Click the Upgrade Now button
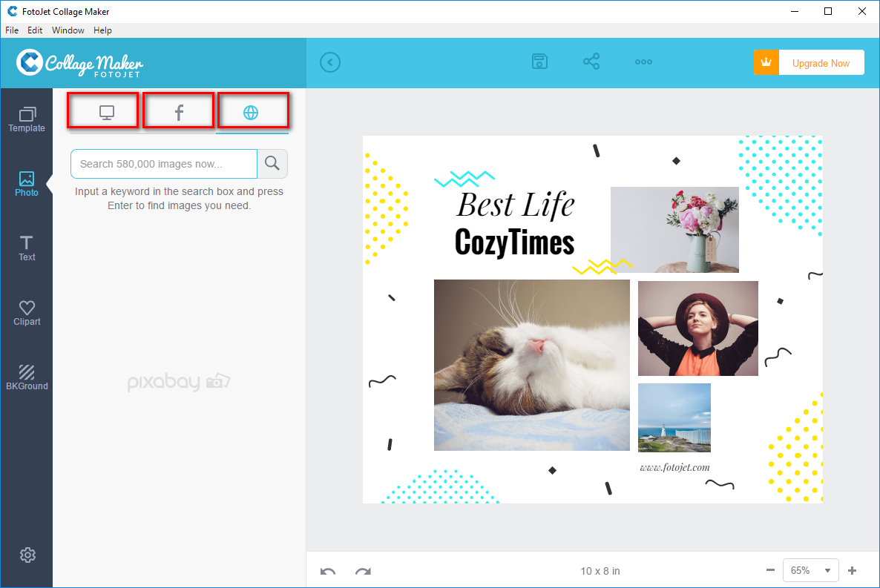The width and height of the screenshot is (880, 588). [x=809, y=63]
